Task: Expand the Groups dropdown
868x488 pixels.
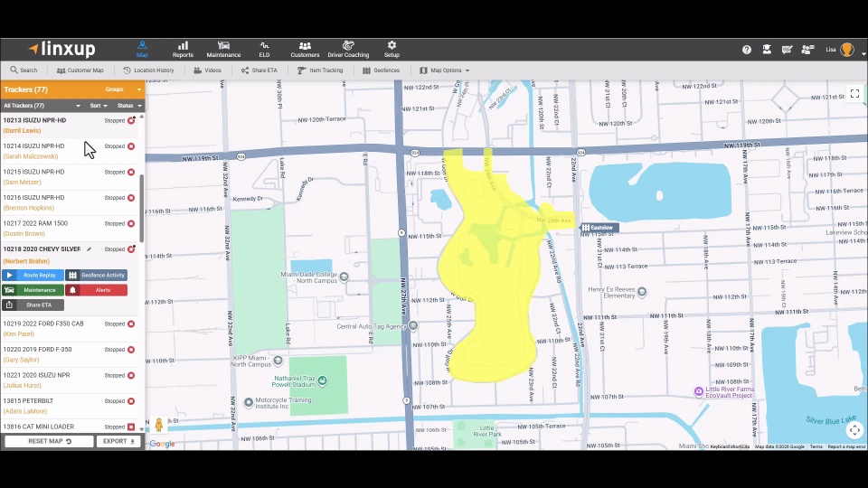Action: point(123,89)
